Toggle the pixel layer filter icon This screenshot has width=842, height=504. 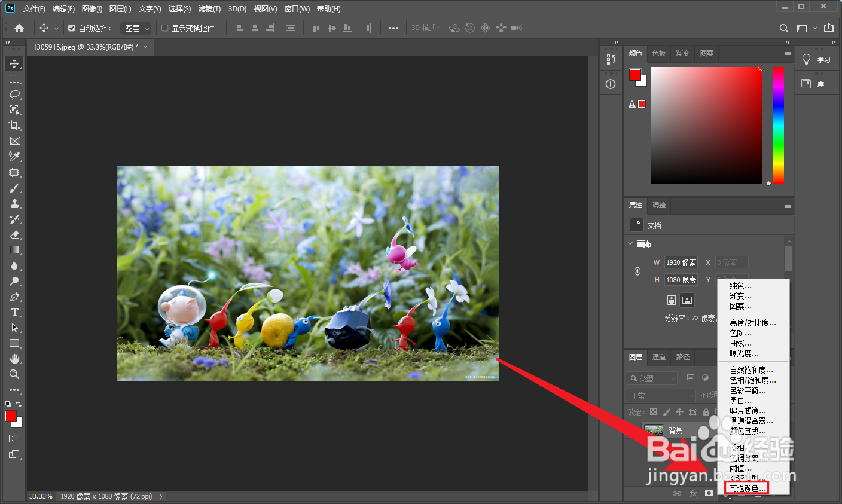(x=691, y=378)
